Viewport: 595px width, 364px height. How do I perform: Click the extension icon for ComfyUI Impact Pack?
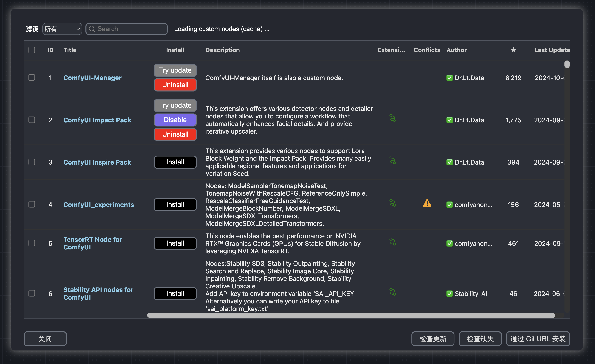392,118
